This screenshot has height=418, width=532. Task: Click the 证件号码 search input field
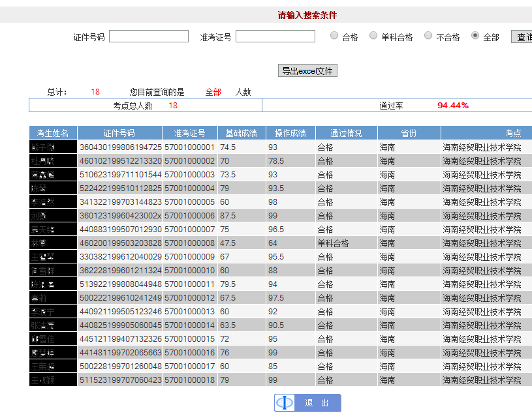(x=149, y=37)
